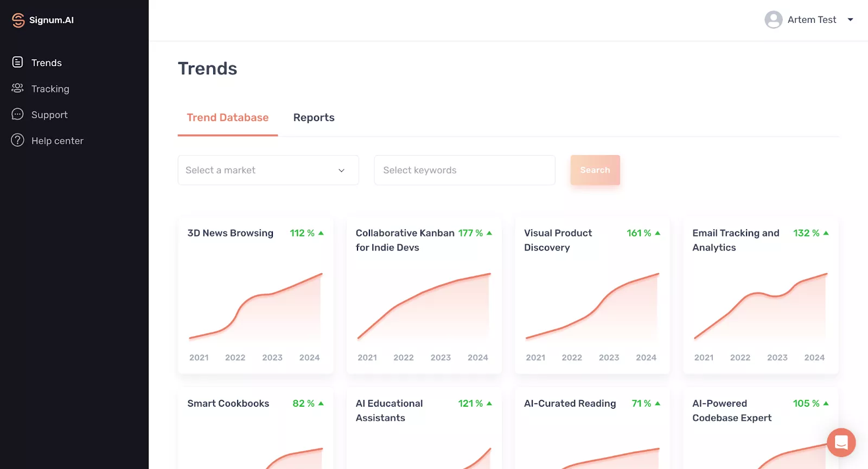
Task: Open the Select a market dropdown
Action: click(260, 170)
